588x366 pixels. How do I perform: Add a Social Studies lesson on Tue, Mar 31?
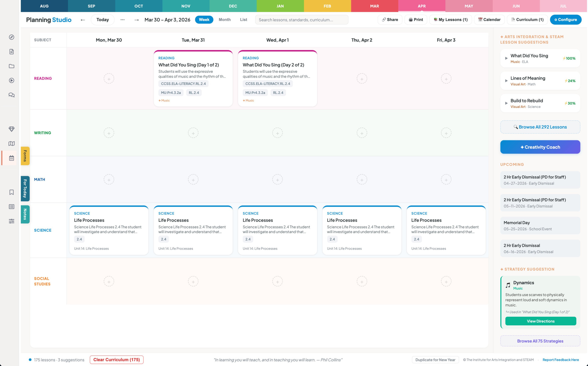click(x=193, y=282)
